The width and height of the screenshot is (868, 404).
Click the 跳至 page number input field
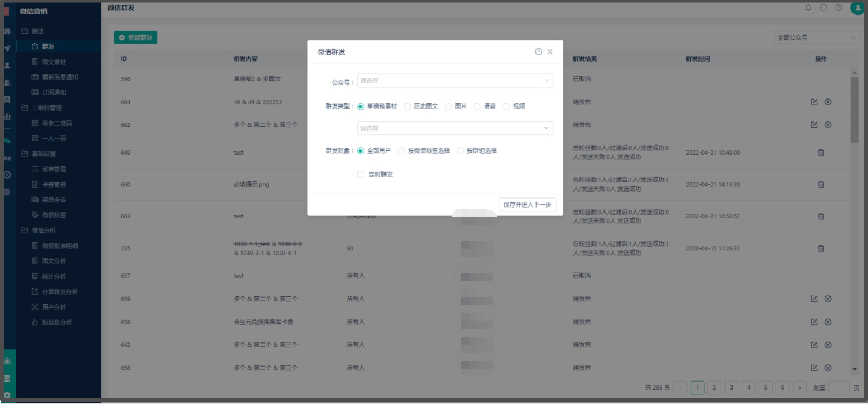839,387
